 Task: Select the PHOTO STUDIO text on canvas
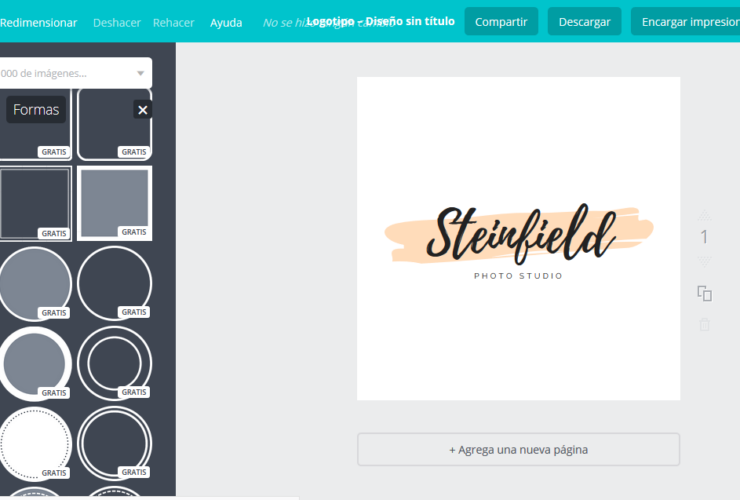518,276
